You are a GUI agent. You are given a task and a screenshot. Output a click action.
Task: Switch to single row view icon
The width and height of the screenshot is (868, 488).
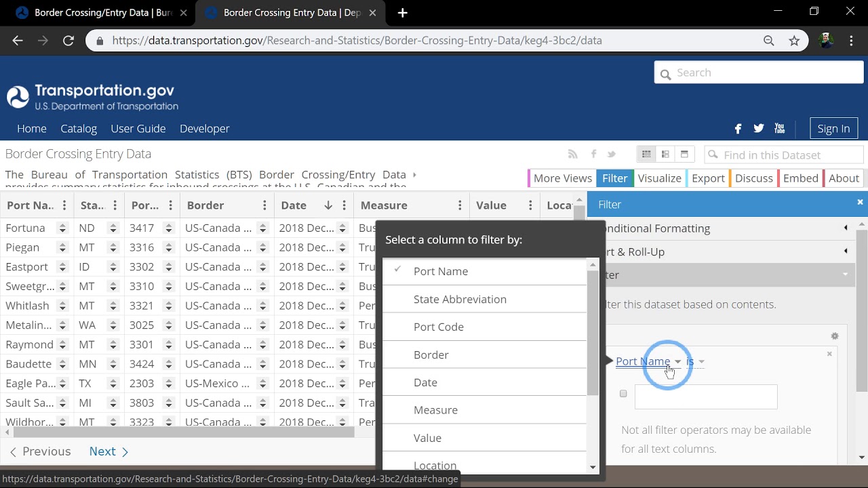point(684,155)
